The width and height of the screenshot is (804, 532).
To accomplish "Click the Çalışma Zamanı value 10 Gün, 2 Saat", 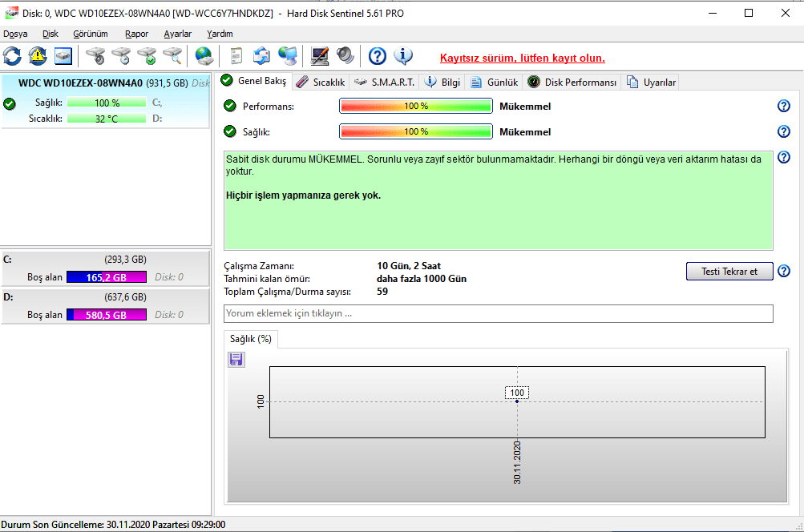I will pos(409,266).
